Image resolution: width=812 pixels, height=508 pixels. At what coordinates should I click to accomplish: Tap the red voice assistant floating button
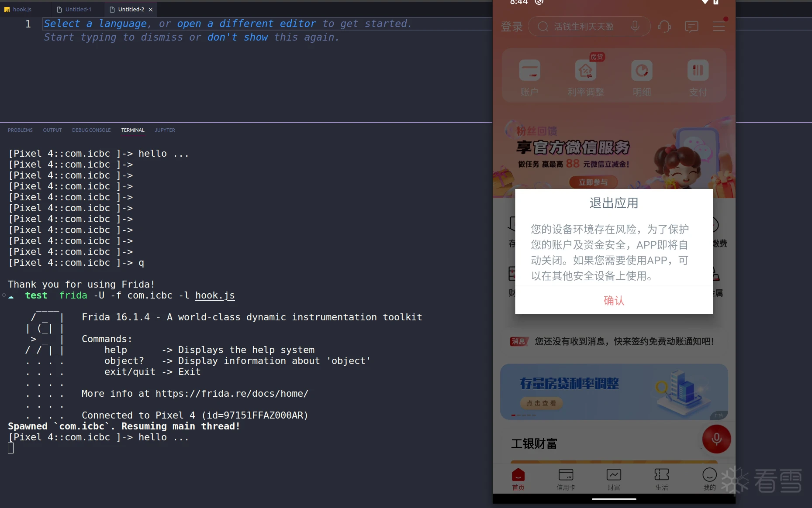pyautogui.click(x=716, y=439)
